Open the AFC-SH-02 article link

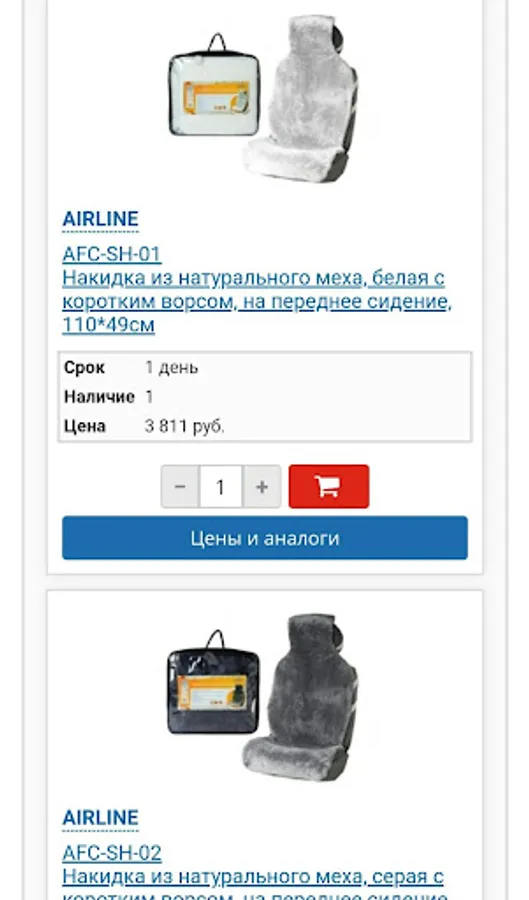click(112, 852)
